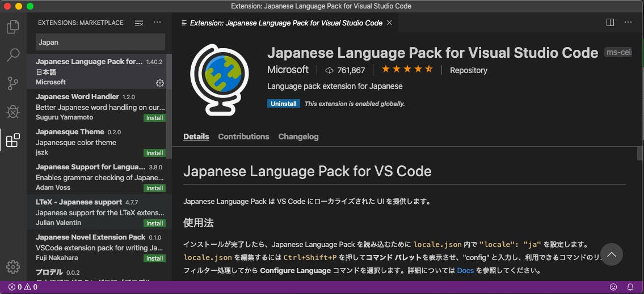Open the Microsoft publisher link
The height and width of the screenshot is (294, 644).
click(288, 70)
